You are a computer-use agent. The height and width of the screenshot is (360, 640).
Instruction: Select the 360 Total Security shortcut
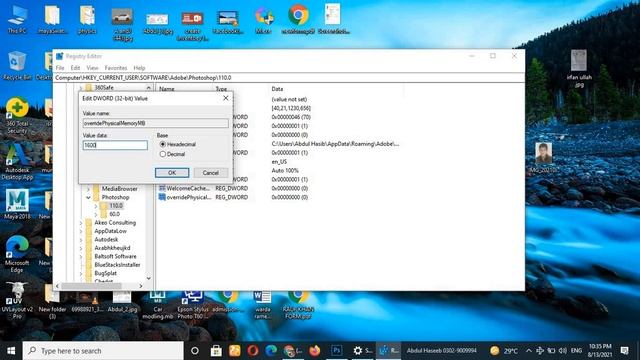tap(17, 116)
